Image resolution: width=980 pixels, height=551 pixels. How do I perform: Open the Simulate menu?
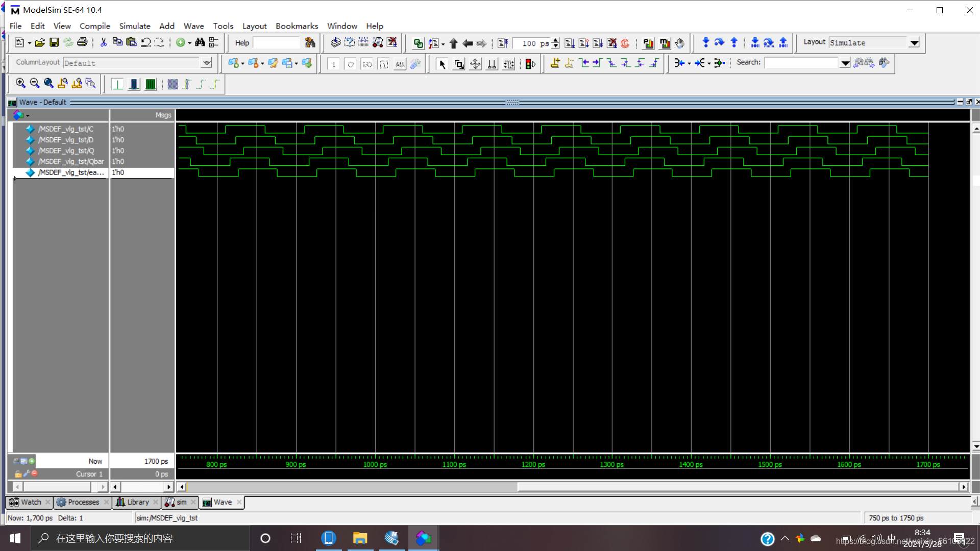[x=135, y=26]
